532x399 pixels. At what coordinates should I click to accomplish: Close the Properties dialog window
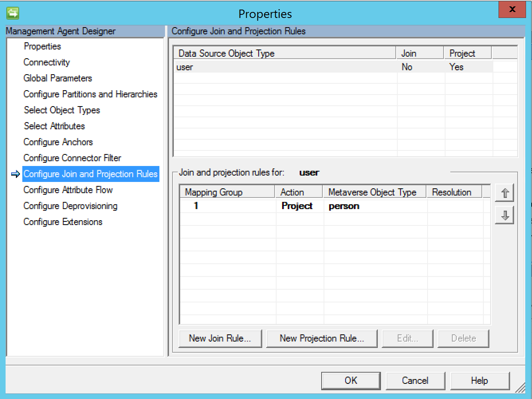tap(512, 9)
